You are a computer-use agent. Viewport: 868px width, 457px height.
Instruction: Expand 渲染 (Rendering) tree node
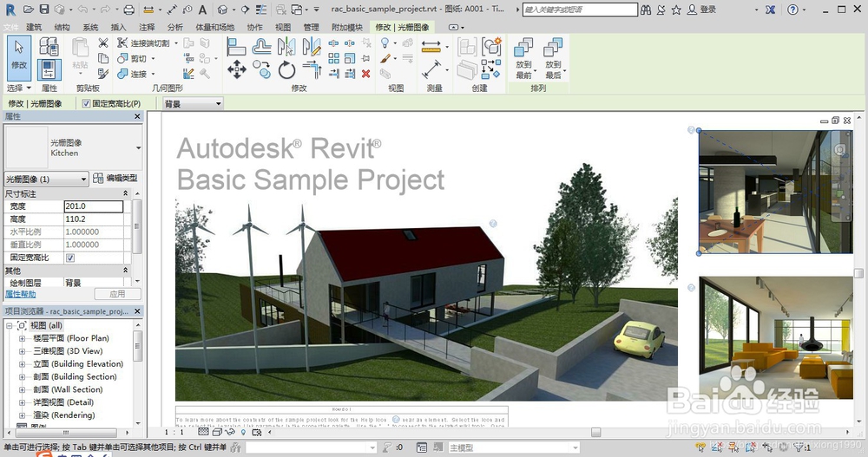click(23, 415)
